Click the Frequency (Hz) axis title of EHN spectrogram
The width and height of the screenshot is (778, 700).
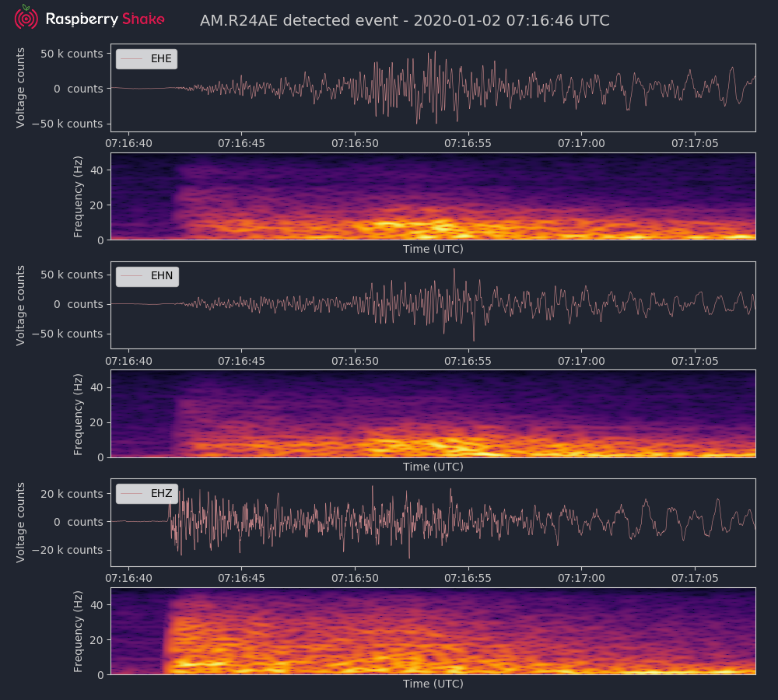pos(78,415)
